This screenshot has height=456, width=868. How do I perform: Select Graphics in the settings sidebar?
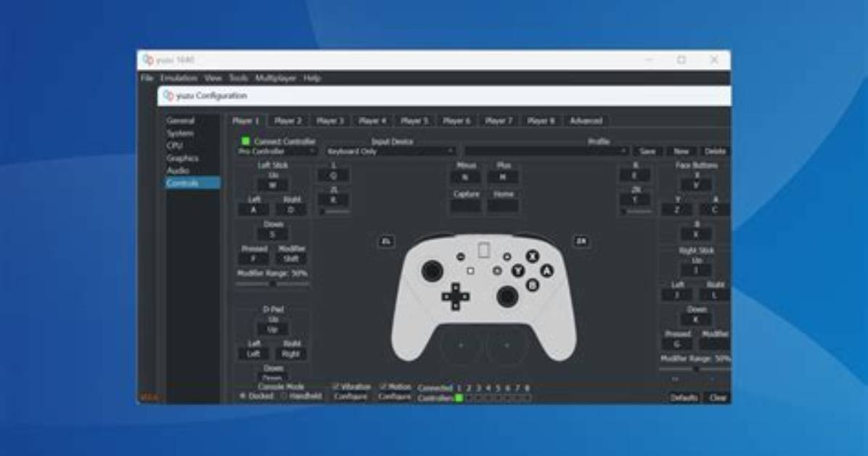tap(192, 158)
